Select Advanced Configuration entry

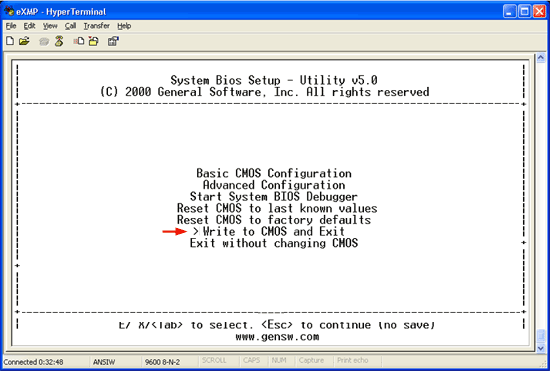coord(274,185)
